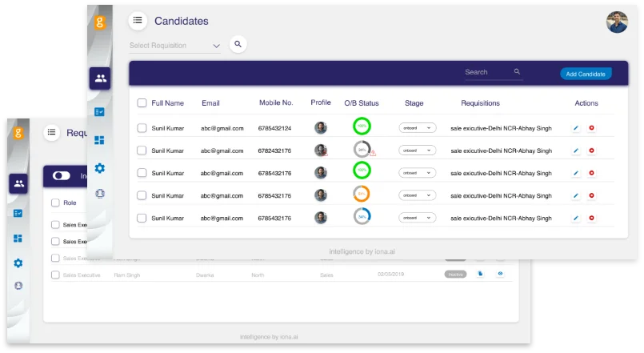
Task: Click the orange onboarding progress ring
Action: (x=362, y=194)
